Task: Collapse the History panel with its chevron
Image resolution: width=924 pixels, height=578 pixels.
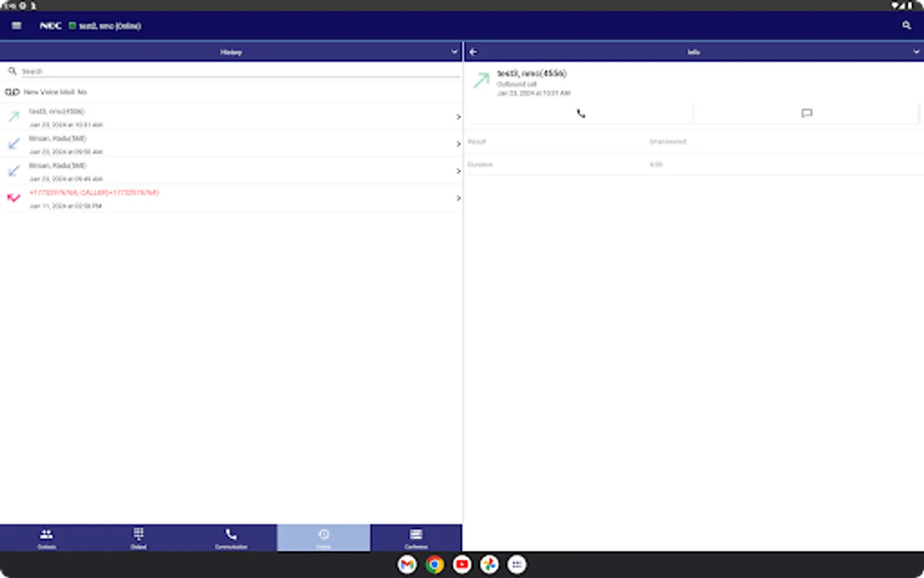Action: click(454, 51)
